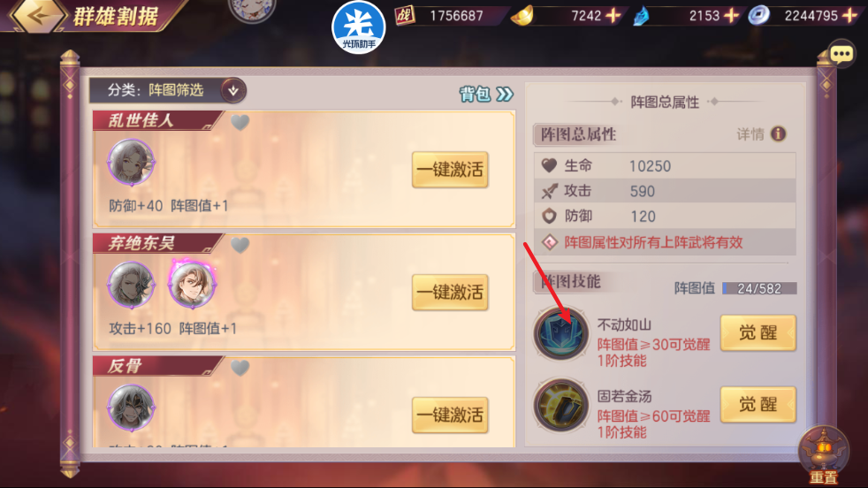The height and width of the screenshot is (488, 868).
Task: Open the chat bubble icon
Action: point(841,54)
